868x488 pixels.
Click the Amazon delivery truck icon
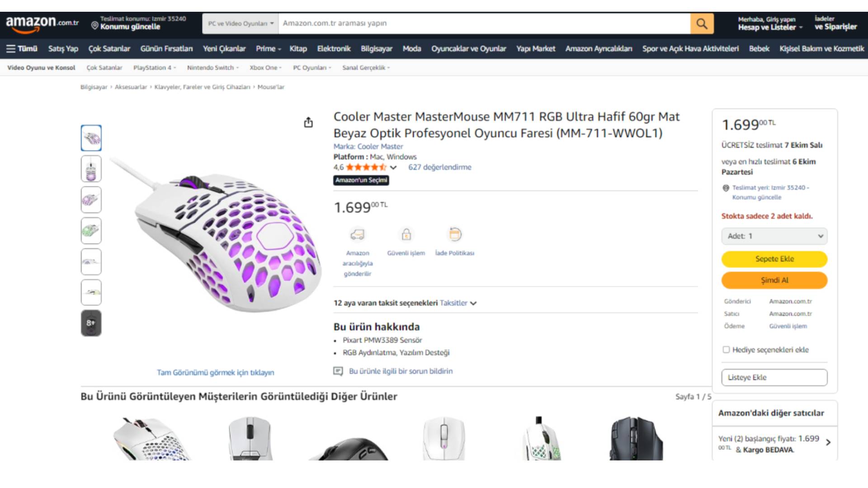[357, 235]
